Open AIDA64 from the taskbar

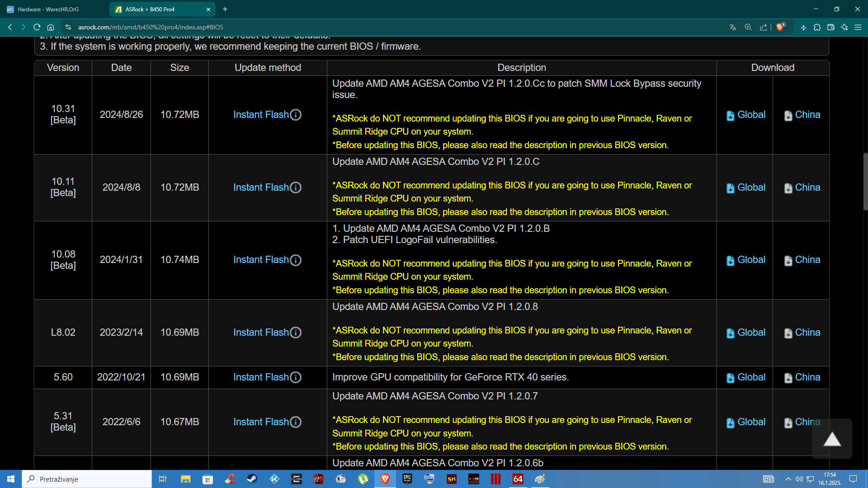[x=518, y=479]
